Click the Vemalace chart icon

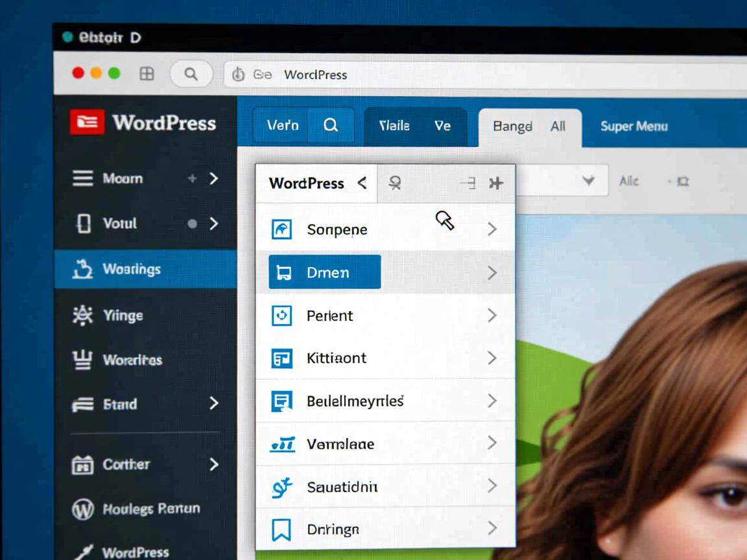pos(282,444)
